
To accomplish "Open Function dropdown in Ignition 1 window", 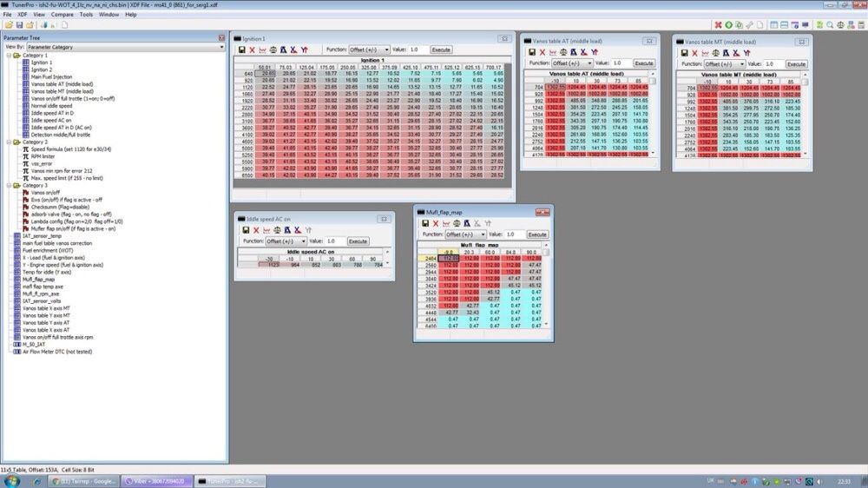I will [369, 49].
